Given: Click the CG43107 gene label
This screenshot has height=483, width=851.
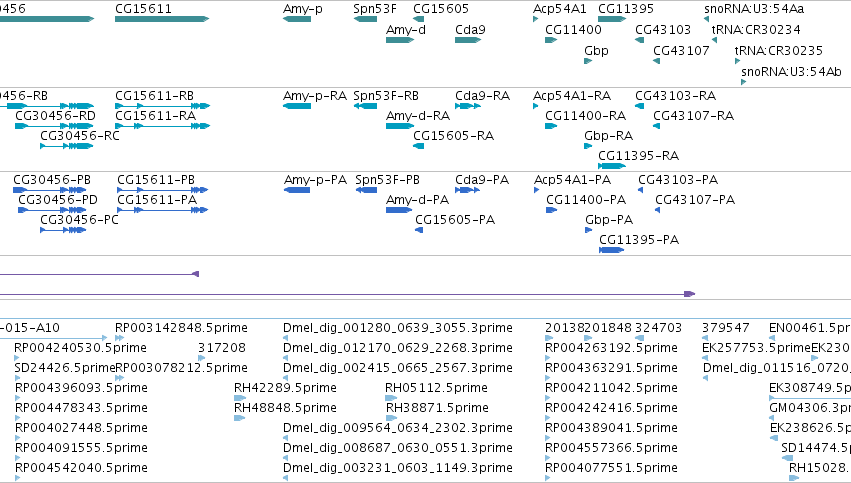Looking at the screenshot, I should 681,51.
